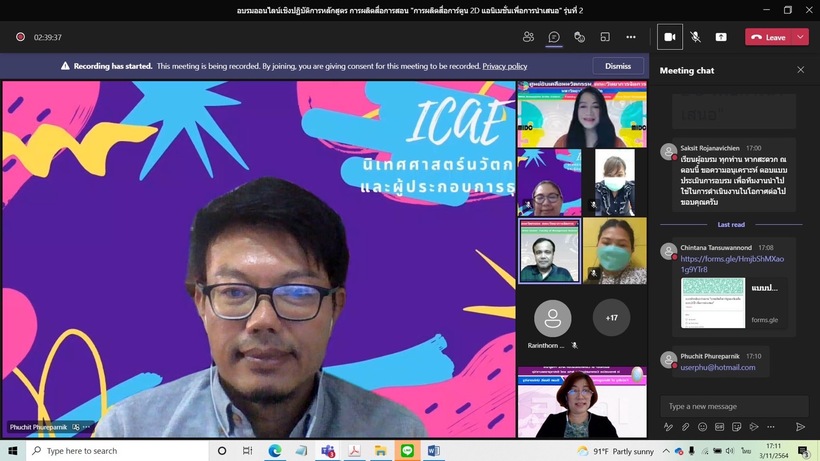Open the Google Form preview card
Screen dimensions: 820x461
[x=732, y=303]
